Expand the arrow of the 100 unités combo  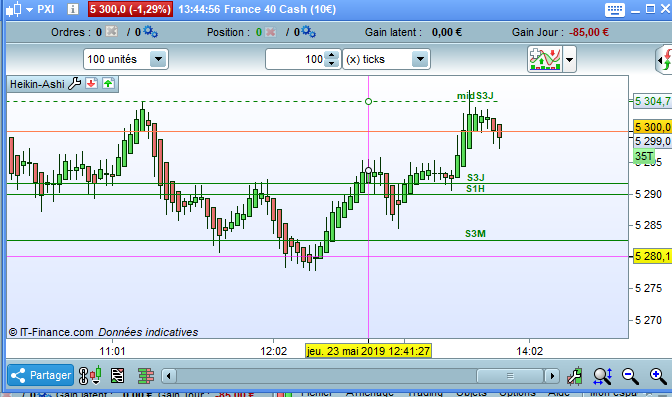(x=158, y=59)
